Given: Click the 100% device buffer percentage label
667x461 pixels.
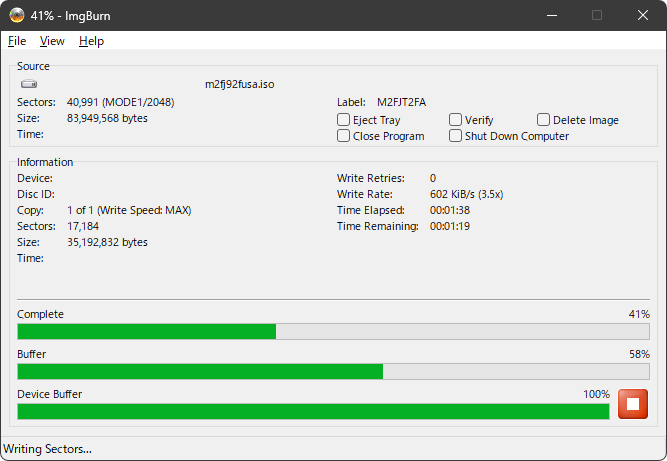Looking at the screenshot, I should (596, 394).
